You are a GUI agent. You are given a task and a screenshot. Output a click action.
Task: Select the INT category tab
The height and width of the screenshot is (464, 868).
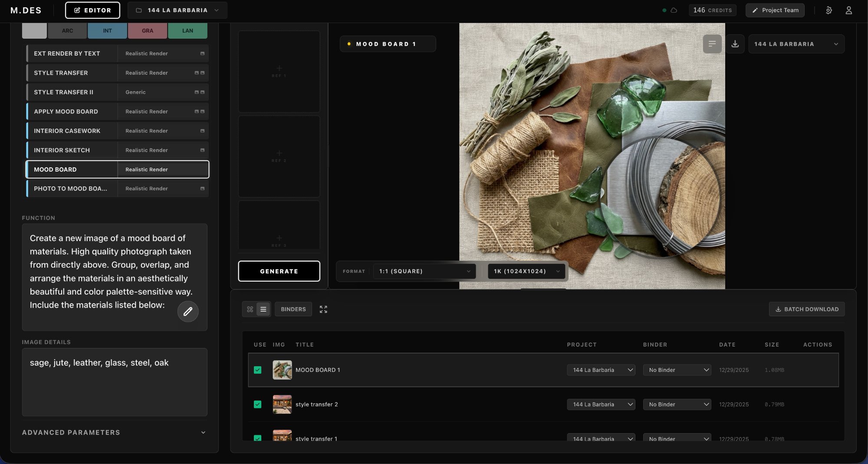(x=107, y=31)
